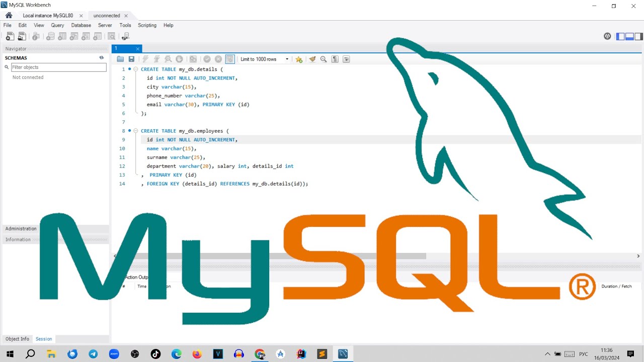Image resolution: width=644 pixels, height=362 pixels.
Task: Beautify the SQL with broom icon
Action: click(312, 59)
